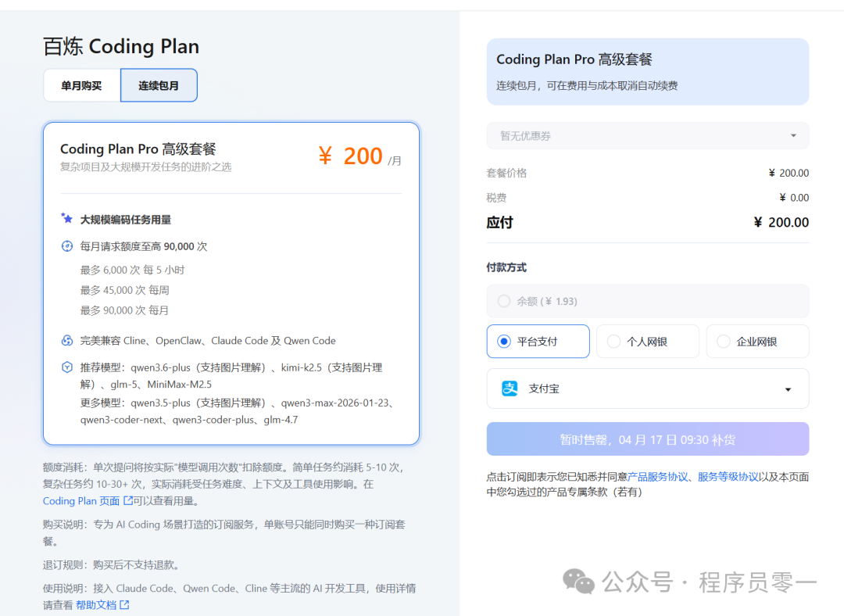
Task: Switch to the 单月购买 tab
Action: (82, 85)
